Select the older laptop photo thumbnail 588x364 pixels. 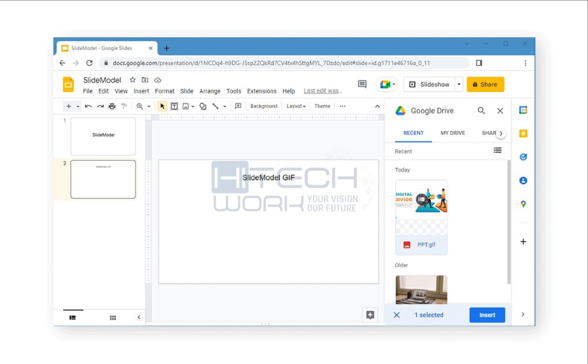421,289
